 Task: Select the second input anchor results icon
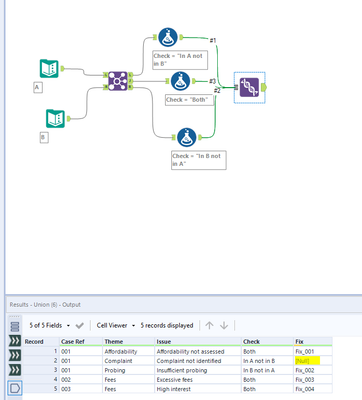pyautogui.click(x=15, y=355)
